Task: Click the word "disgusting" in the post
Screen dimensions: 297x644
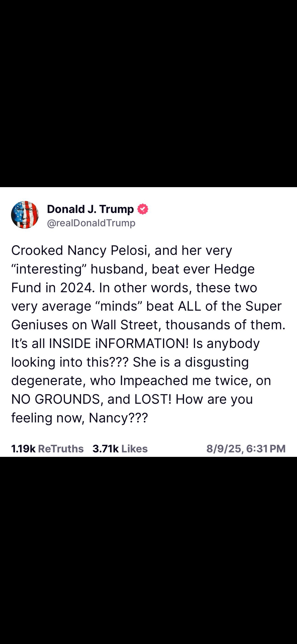Action: (x=217, y=362)
